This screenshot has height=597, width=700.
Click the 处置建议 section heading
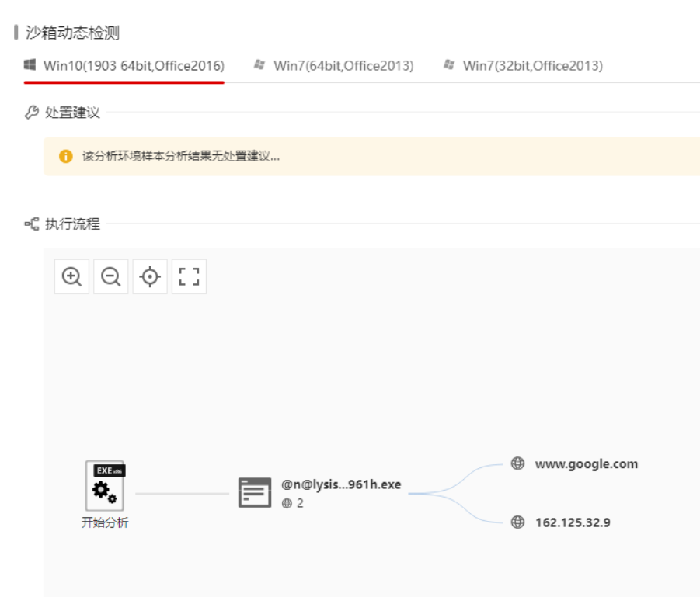point(72,113)
